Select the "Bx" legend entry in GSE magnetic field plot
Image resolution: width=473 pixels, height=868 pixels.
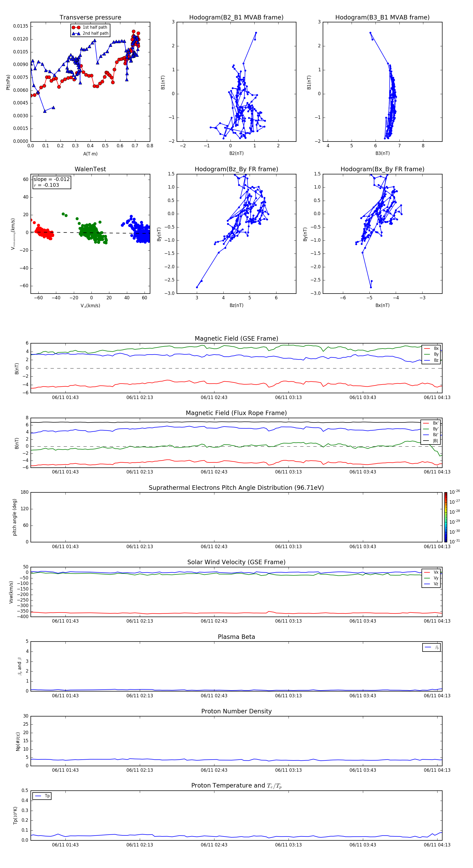click(x=431, y=349)
